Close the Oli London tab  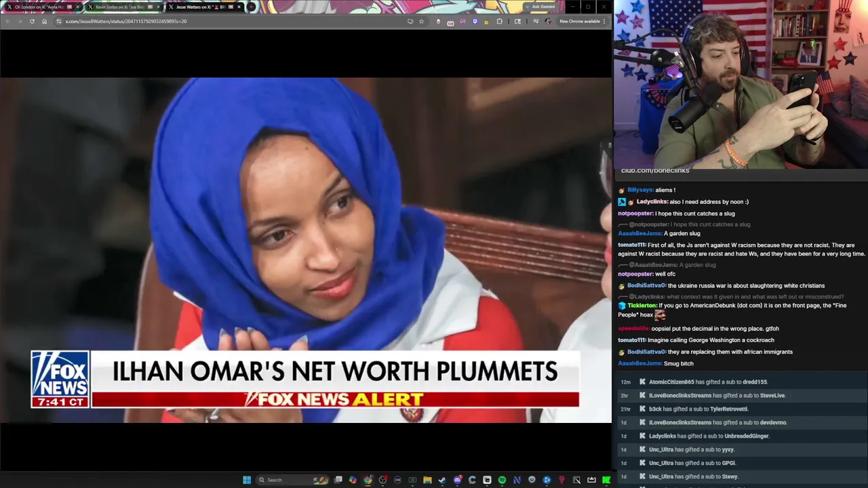click(78, 7)
